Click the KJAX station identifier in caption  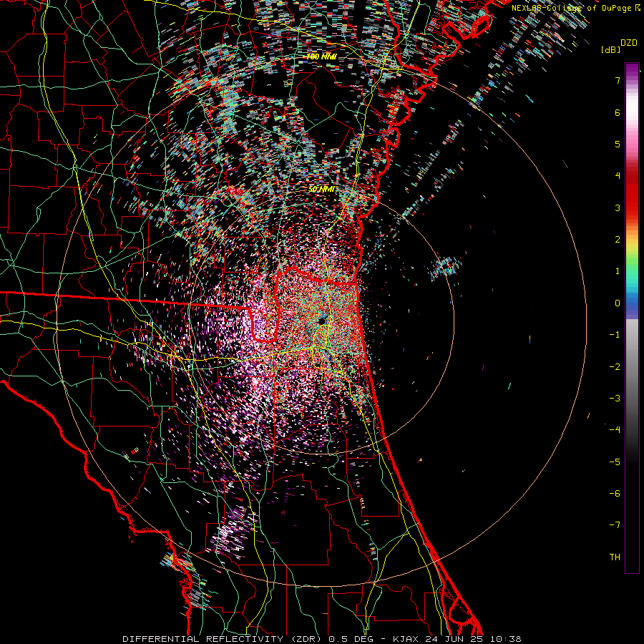[406, 639]
